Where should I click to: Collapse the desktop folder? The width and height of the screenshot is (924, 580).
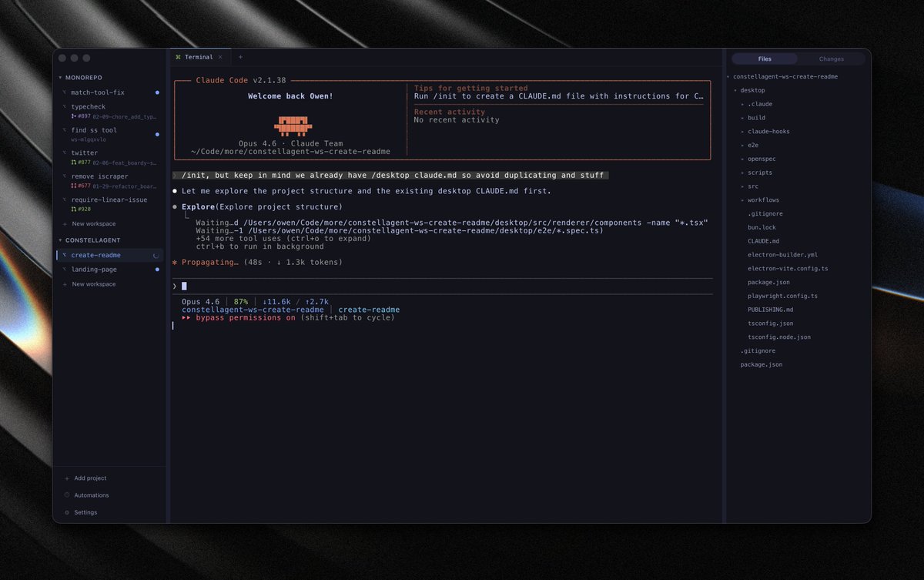(x=735, y=90)
